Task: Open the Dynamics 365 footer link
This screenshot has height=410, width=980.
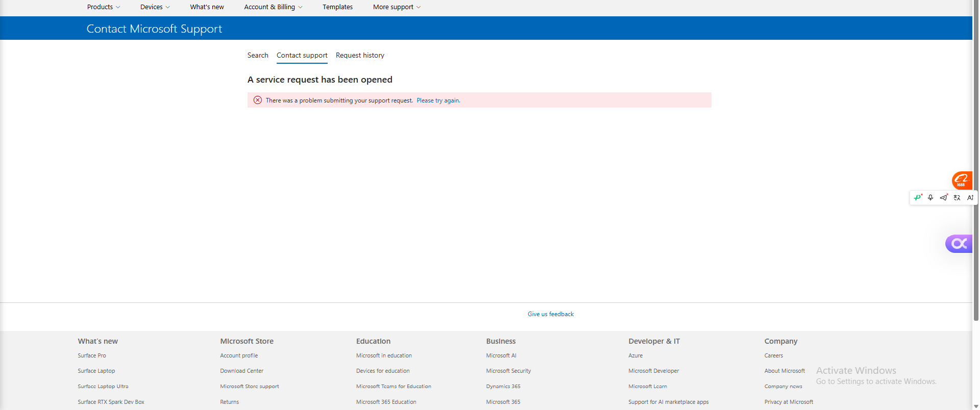Action: [x=503, y=386]
